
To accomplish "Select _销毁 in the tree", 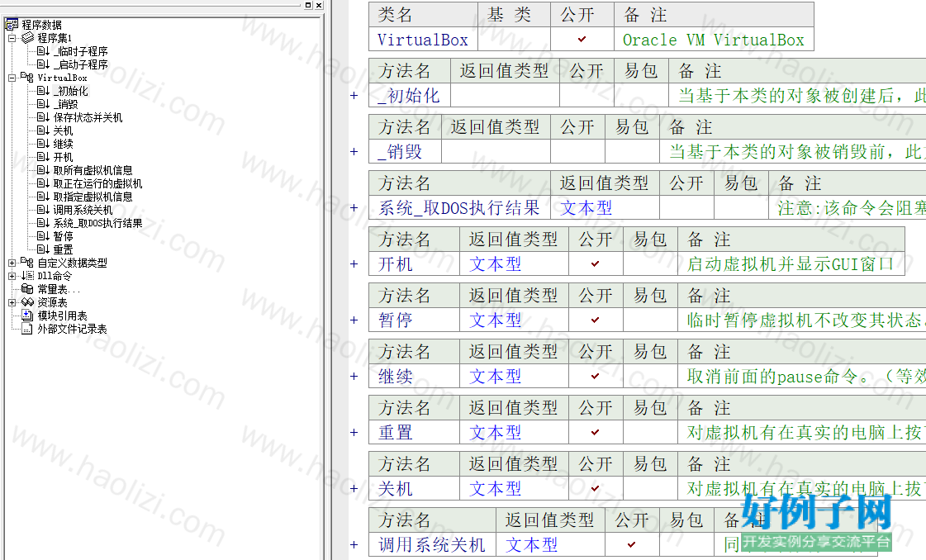I will coord(65,104).
